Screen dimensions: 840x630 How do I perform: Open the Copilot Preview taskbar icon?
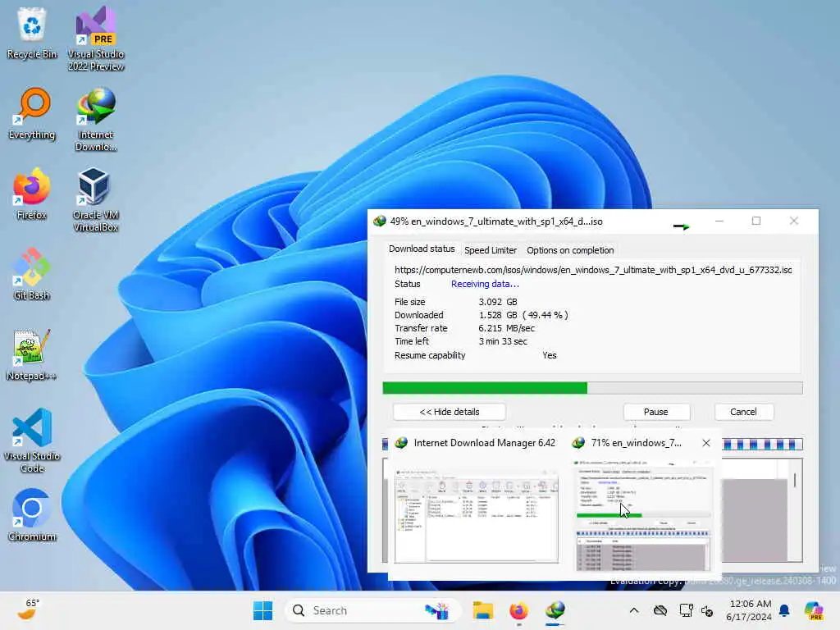pos(814,610)
